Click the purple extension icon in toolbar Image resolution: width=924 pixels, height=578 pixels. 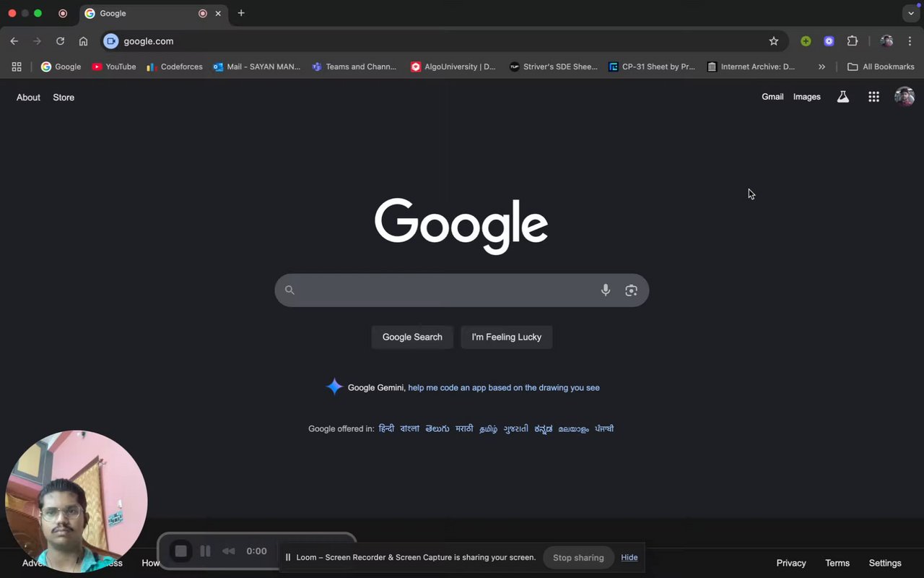[829, 41]
